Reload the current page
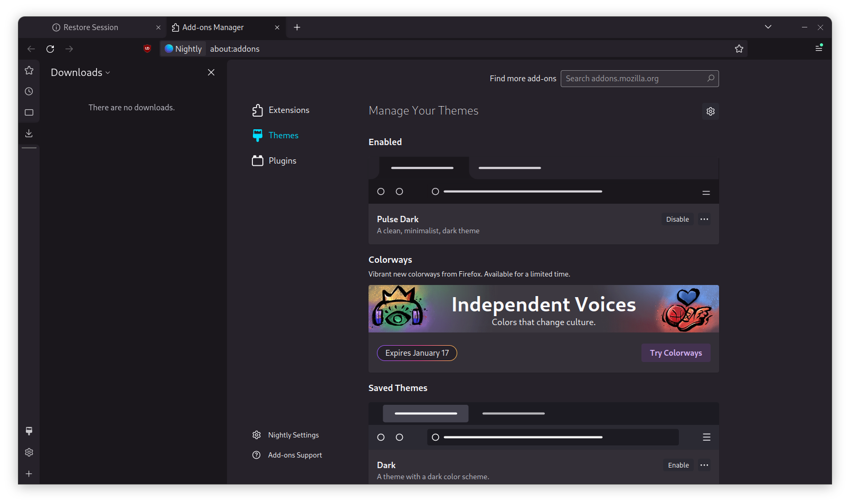 coord(50,49)
